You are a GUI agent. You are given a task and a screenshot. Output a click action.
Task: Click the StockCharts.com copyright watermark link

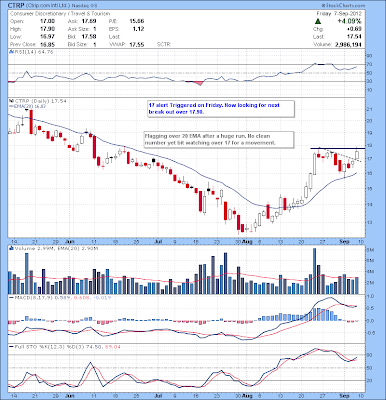[344, 6]
